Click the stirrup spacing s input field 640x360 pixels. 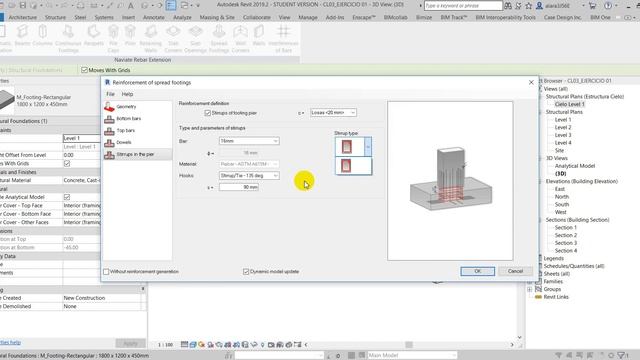(x=239, y=187)
